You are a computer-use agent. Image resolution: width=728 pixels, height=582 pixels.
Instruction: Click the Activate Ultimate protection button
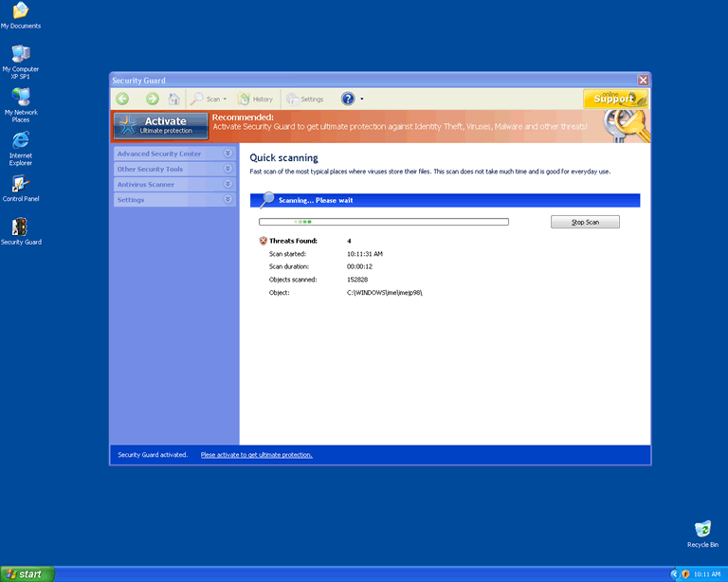(161, 126)
